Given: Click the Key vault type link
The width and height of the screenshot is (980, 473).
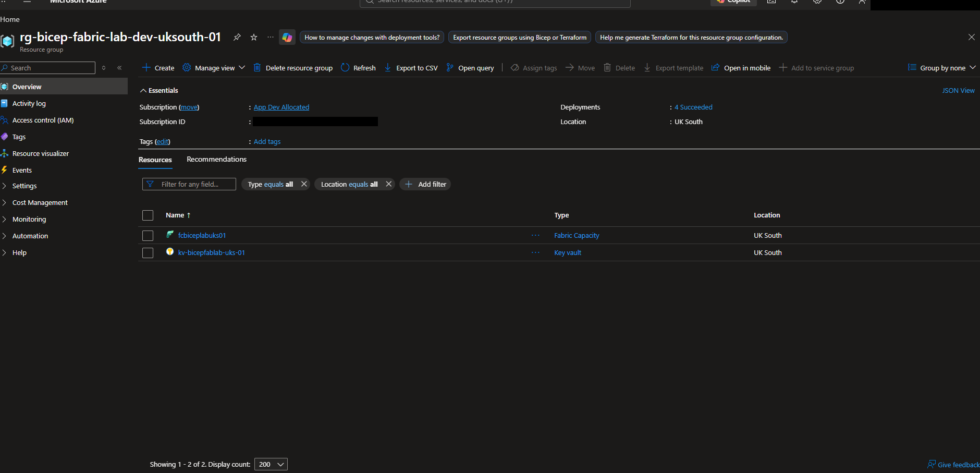Looking at the screenshot, I should point(568,252).
